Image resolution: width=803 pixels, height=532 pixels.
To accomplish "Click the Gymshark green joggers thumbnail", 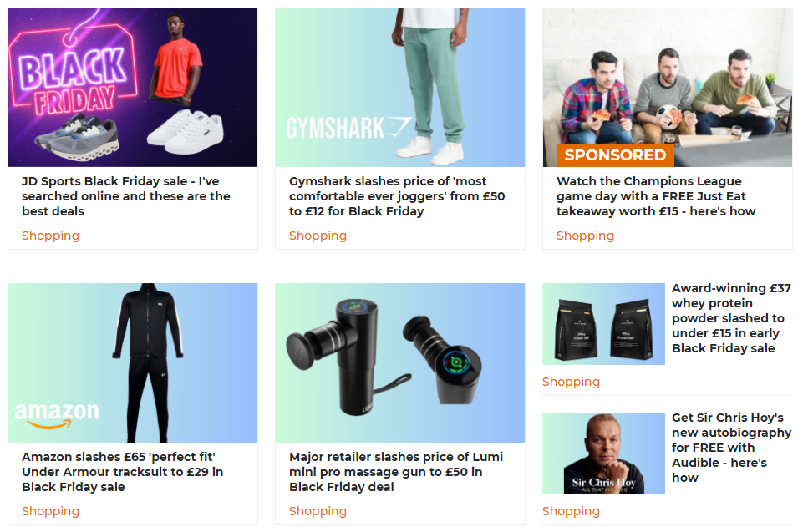I will (400, 87).
